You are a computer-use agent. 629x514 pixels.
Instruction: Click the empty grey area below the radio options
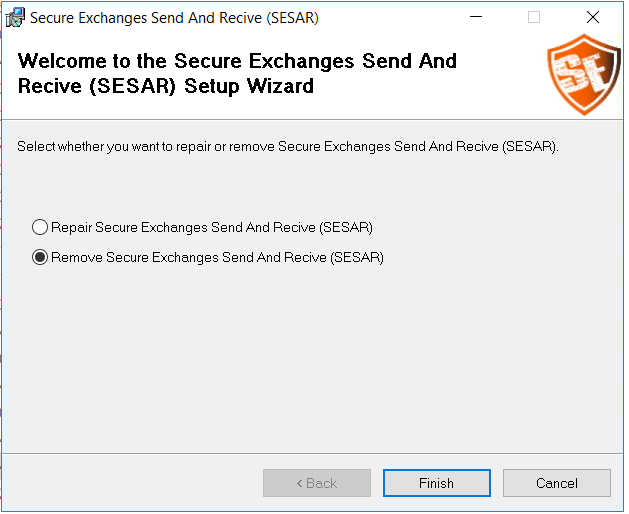click(x=312, y=357)
